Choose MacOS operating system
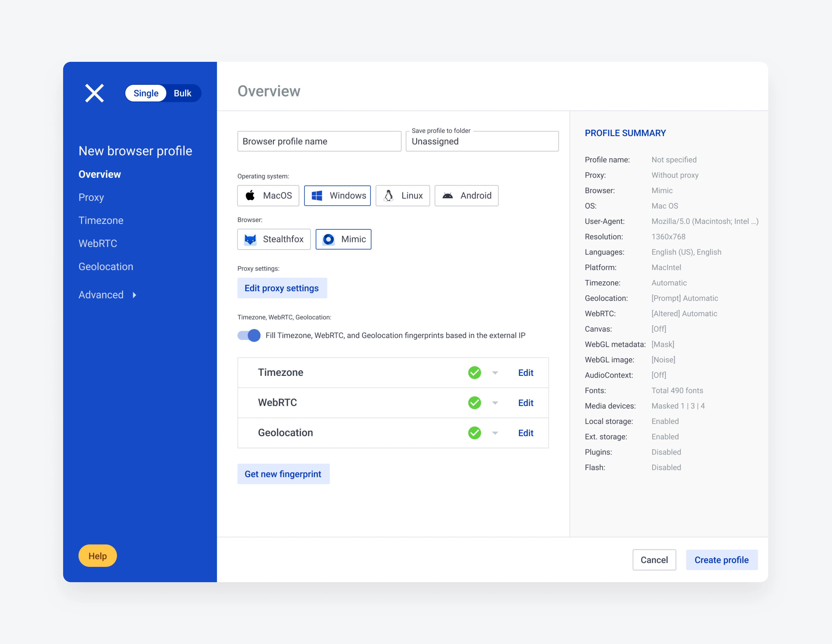Viewport: 832px width, 644px height. pos(268,196)
